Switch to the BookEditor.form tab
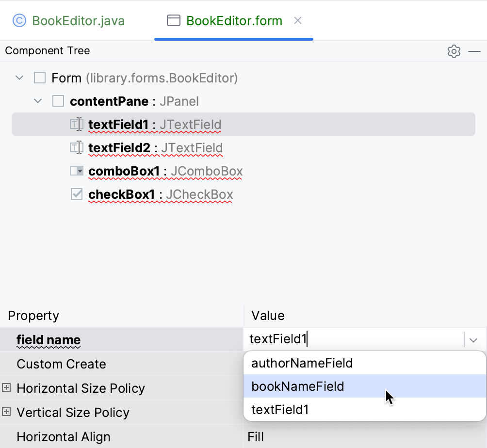 [233, 21]
